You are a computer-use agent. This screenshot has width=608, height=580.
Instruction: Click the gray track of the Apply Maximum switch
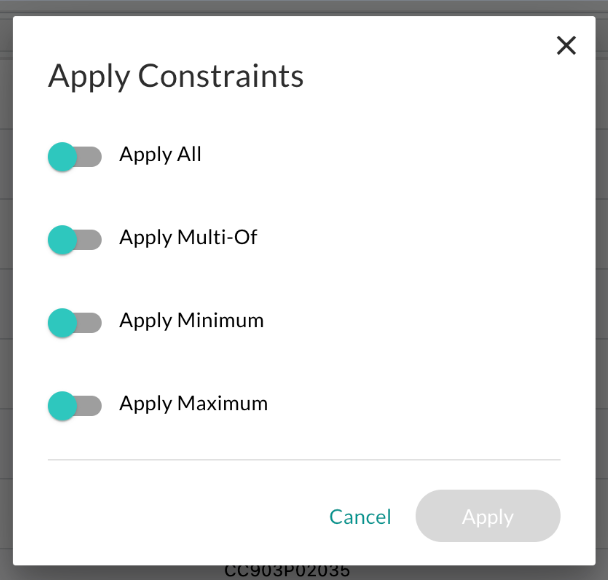[91, 405]
